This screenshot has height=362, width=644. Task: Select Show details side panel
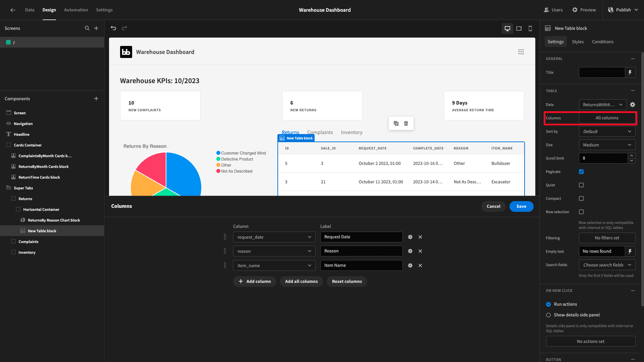pos(548,315)
